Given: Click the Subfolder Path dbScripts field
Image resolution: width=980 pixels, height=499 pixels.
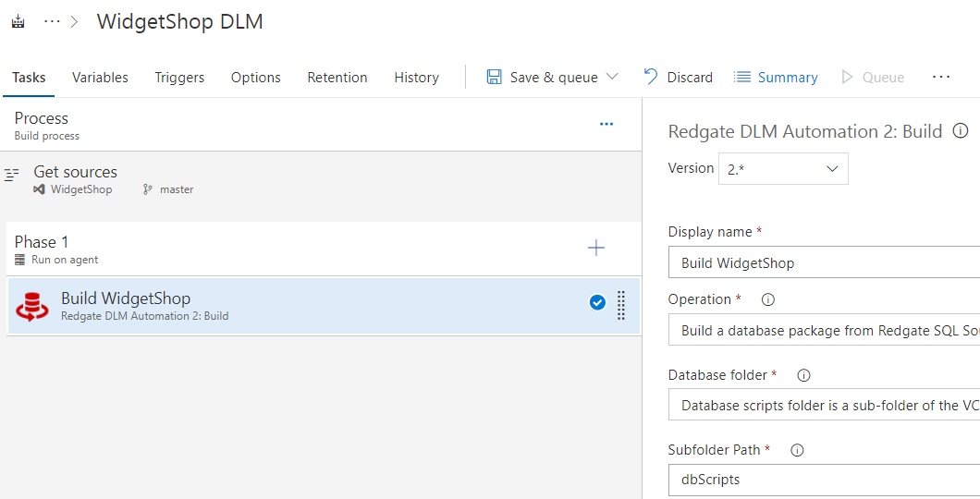Looking at the screenshot, I should [825, 481].
